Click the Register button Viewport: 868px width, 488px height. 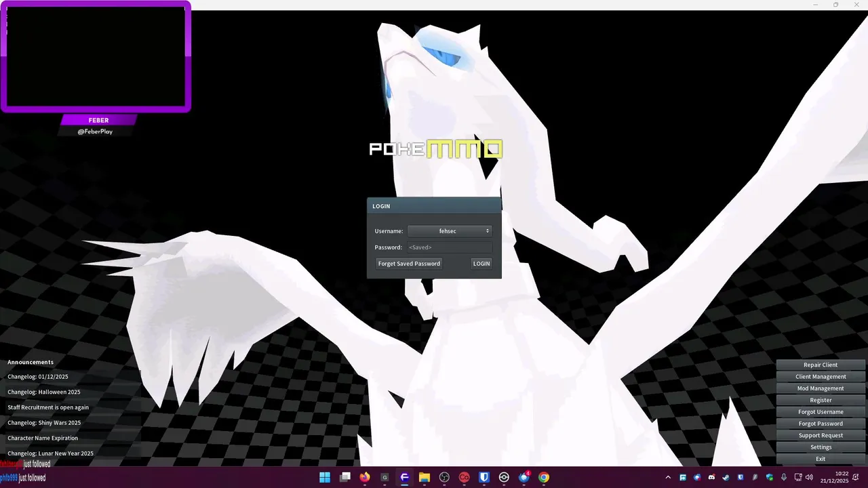pos(821,401)
